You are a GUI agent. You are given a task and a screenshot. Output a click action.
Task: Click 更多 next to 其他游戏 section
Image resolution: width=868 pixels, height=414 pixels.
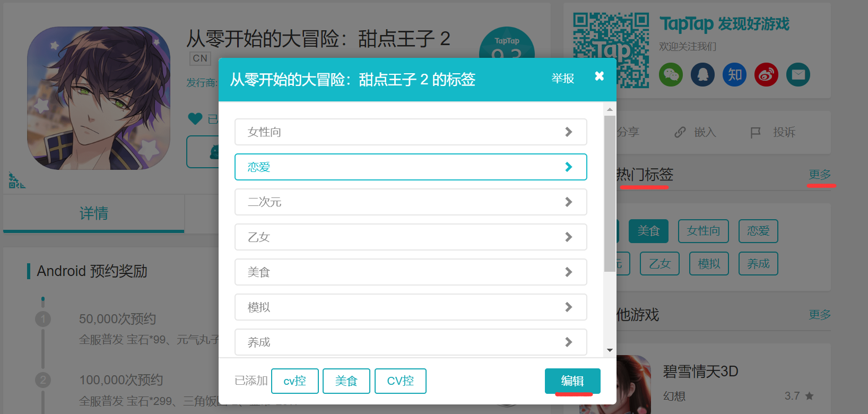coord(820,314)
